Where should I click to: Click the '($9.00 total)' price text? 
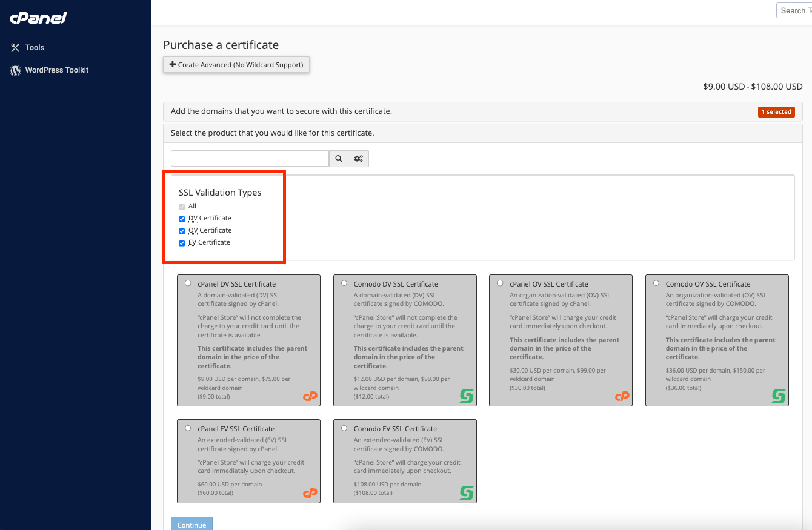tap(214, 397)
